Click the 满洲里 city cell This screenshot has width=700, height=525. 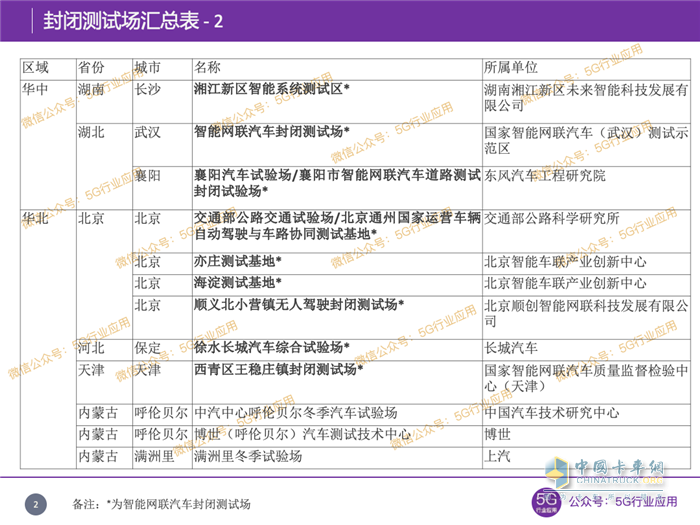point(162,458)
